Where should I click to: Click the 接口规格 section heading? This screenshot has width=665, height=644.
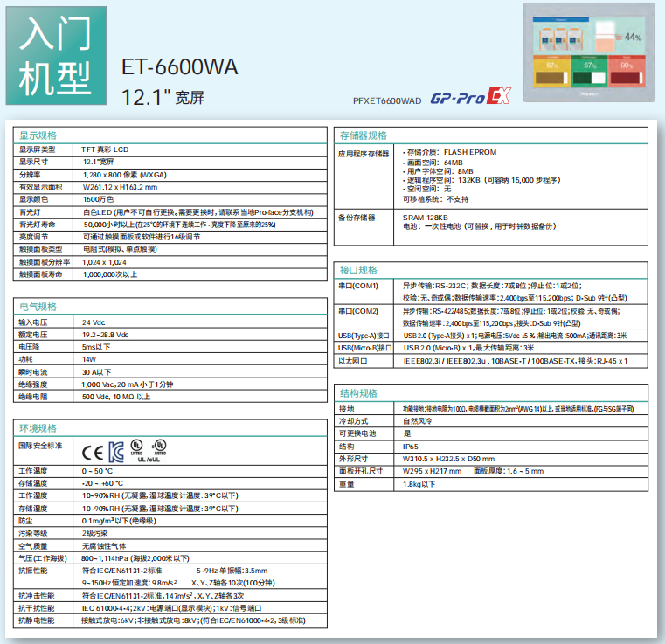coord(358,270)
